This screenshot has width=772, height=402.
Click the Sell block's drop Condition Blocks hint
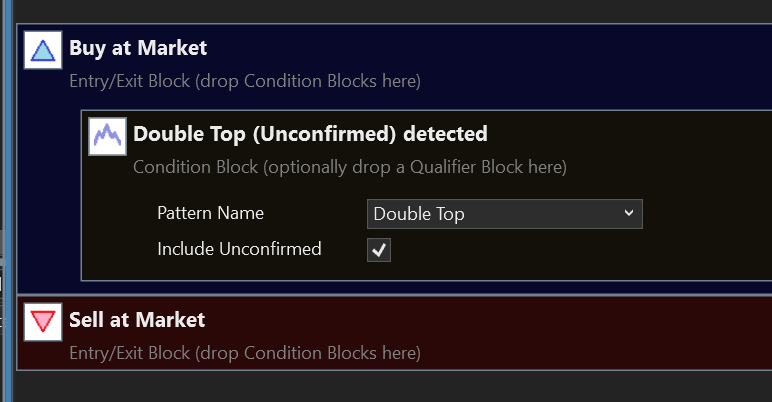(245, 352)
